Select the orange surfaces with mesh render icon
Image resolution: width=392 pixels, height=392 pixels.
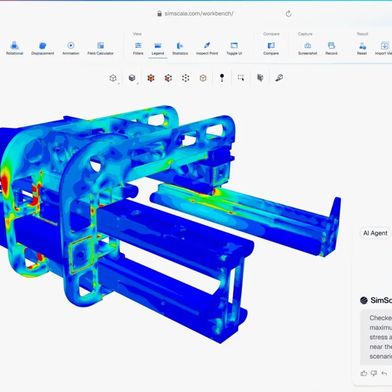151,78
